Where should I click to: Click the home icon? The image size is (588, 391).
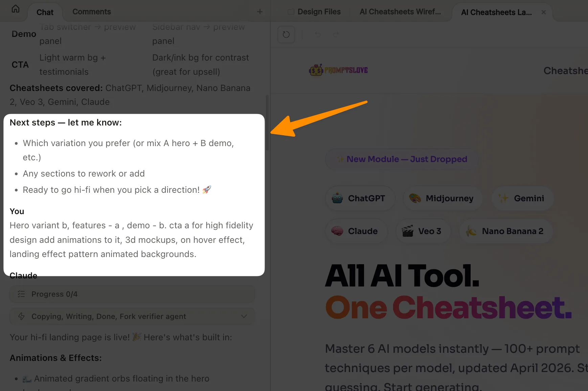(x=16, y=9)
